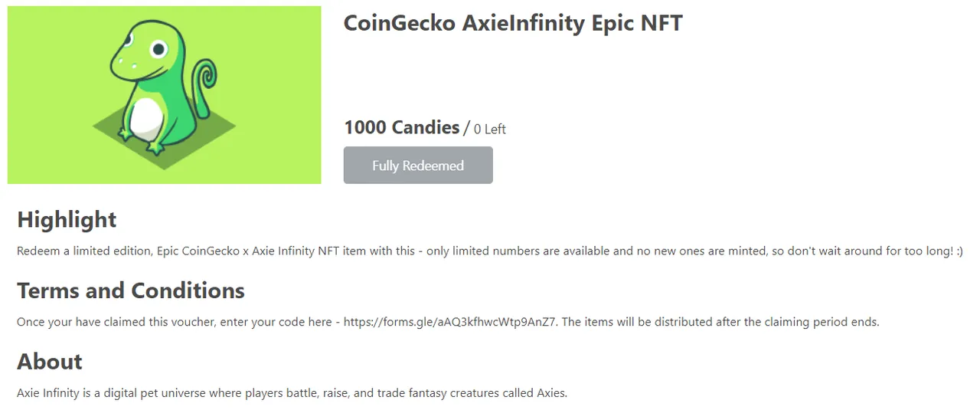Image resolution: width=980 pixels, height=420 pixels.
Task: Click the CoinGecko AxieInfinity Epic NFT title
Action: (513, 23)
